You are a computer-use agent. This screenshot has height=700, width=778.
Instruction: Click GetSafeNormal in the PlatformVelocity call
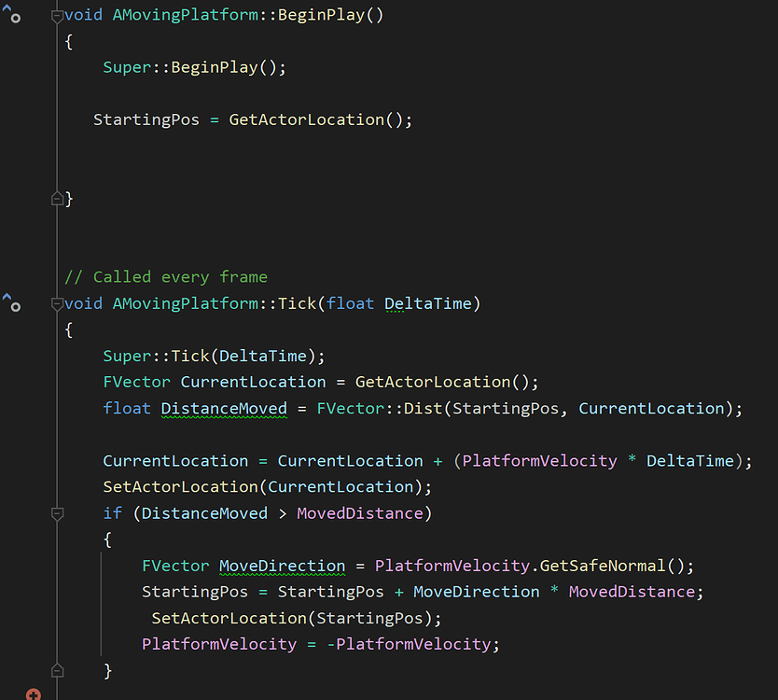point(603,566)
